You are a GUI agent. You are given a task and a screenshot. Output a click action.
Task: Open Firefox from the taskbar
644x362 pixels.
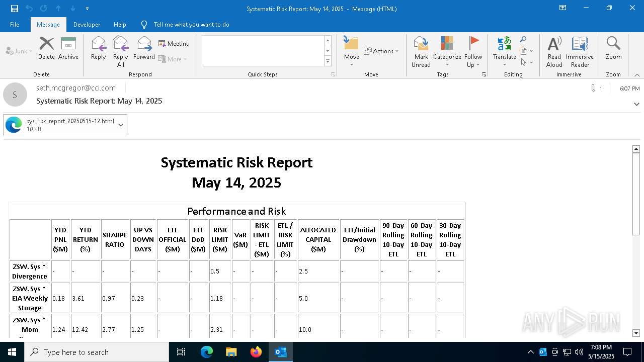[256, 352]
